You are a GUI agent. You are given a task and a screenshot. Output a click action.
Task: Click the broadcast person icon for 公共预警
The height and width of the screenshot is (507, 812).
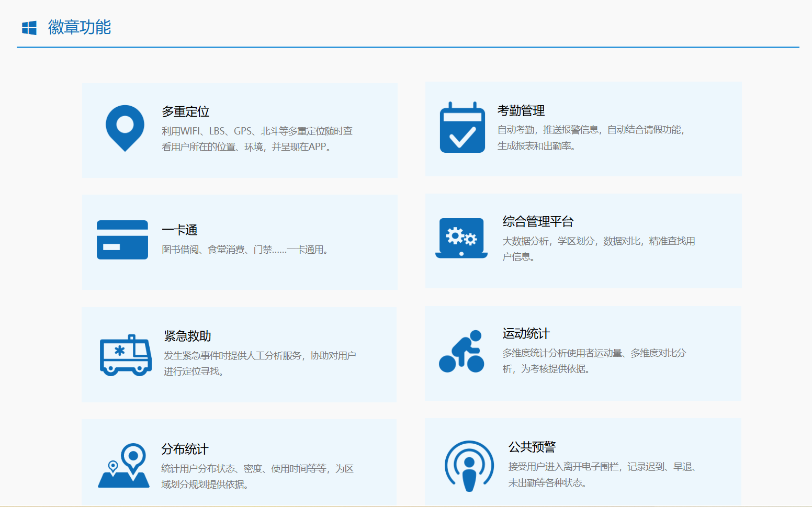pos(469,466)
